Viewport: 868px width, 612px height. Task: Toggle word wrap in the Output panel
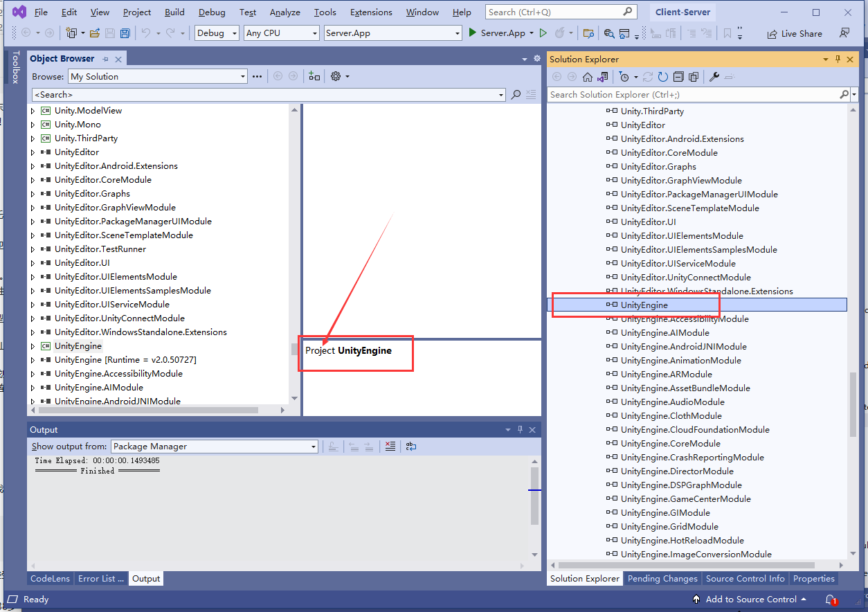(411, 447)
